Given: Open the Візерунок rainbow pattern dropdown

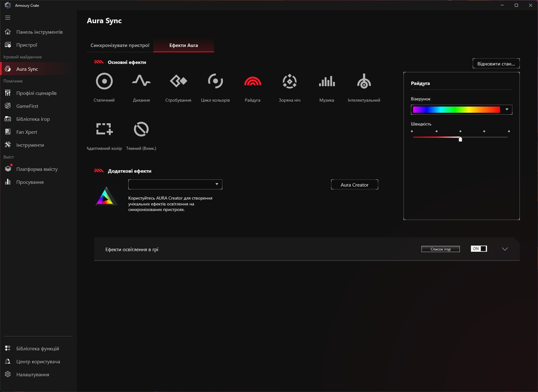Looking at the screenshot, I should pos(506,109).
